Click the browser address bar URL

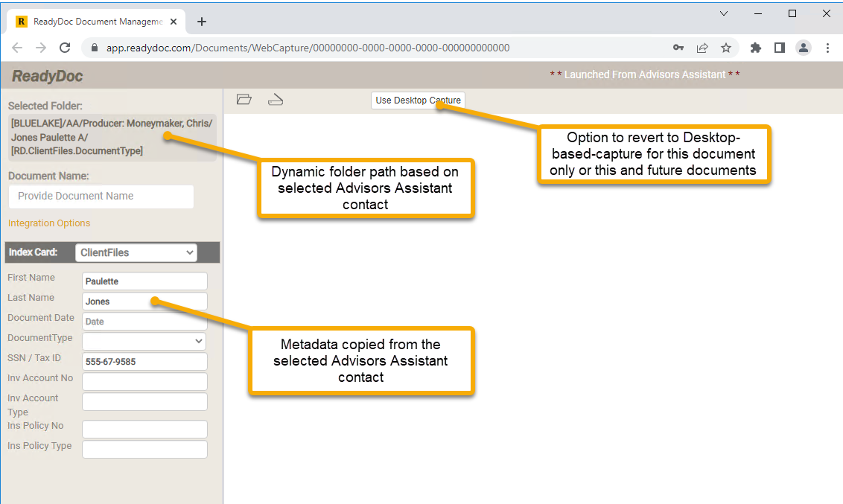pyautogui.click(x=308, y=48)
